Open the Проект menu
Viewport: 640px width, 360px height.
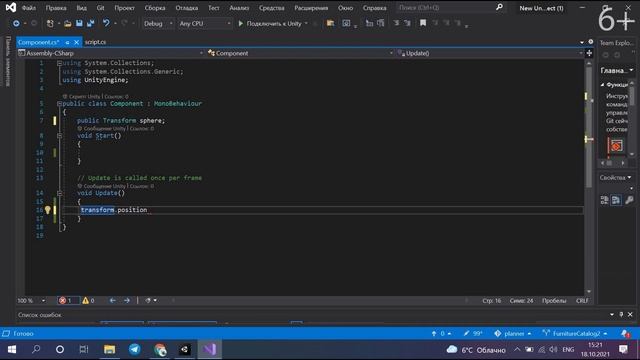pos(124,8)
